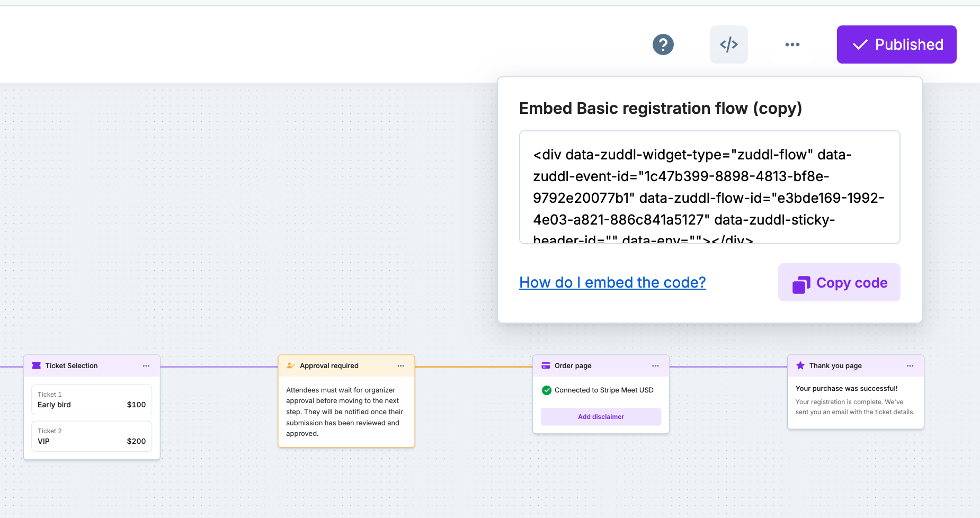Image resolution: width=980 pixels, height=518 pixels.
Task: Open Ticket Selection card options menu
Action: point(146,366)
